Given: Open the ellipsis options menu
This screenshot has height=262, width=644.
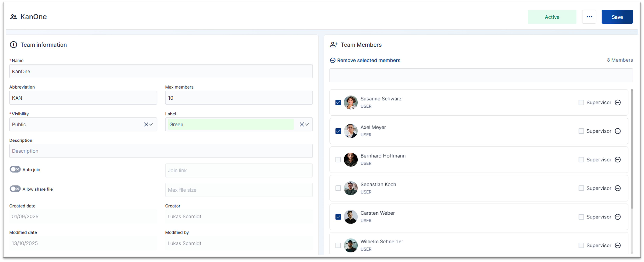Looking at the screenshot, I should (x=589, y=17).
